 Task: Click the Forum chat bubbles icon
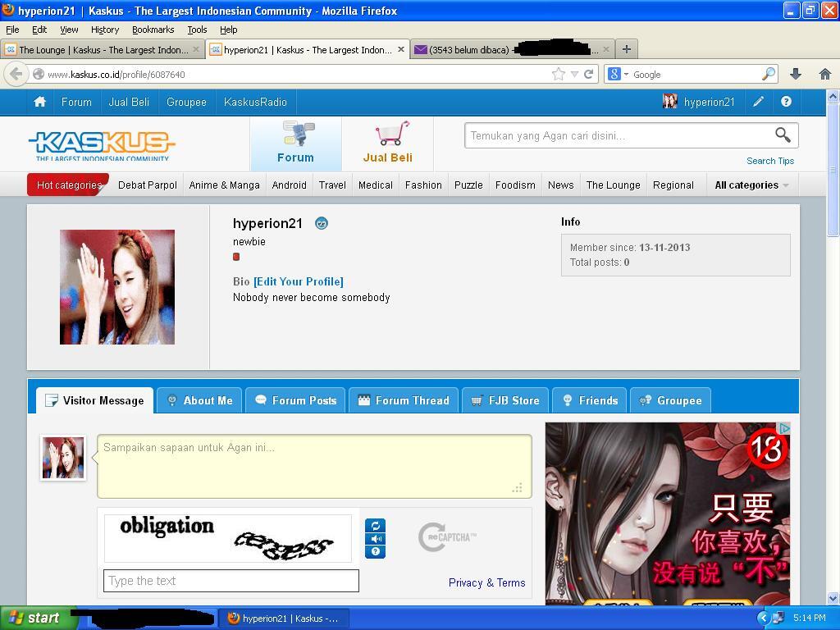(x=299, y=134)
